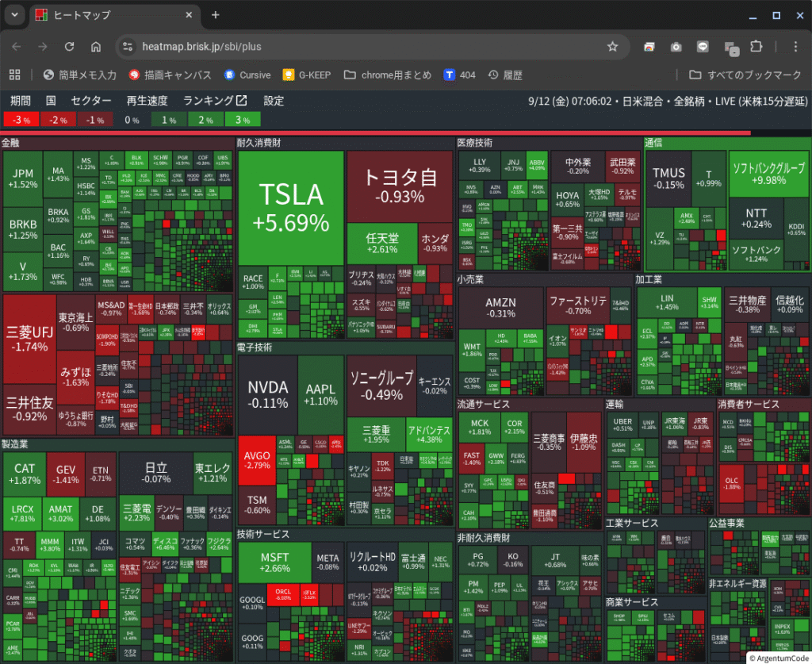Click the 運輸 sector heading
812x664 pixels.
(615, 404)
